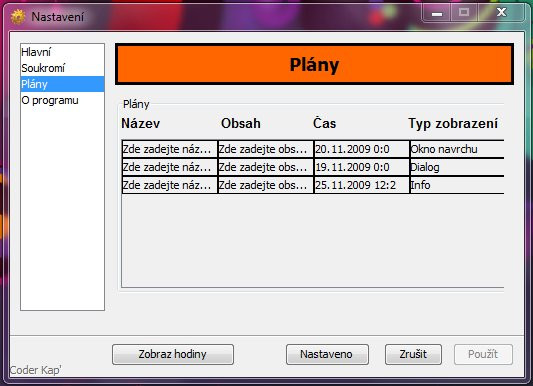Click the 19.11.2009 0:0 time cell

tap(362, 167)
